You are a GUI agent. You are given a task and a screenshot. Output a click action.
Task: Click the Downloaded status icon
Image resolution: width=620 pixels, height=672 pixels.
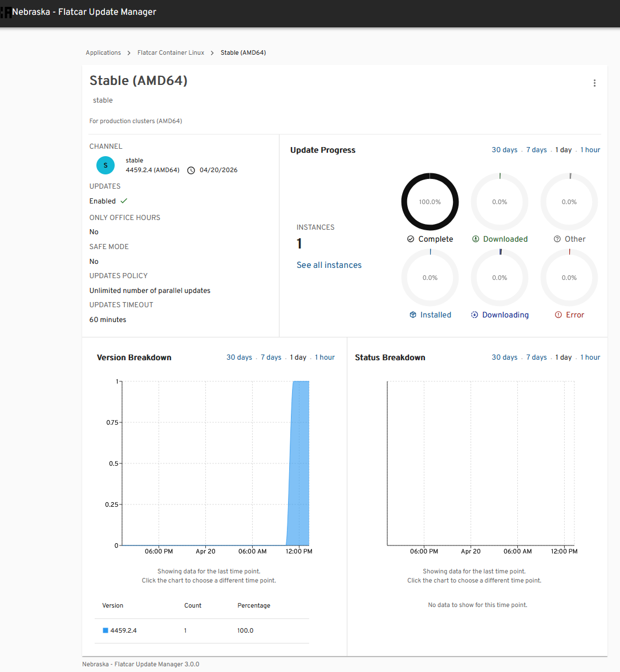coord(476,239)
